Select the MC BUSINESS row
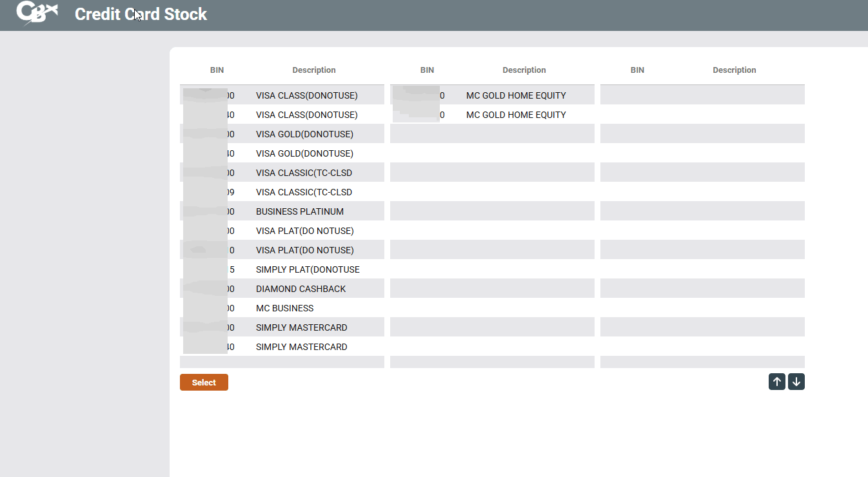This screenshot has height=477, width=868. (284, 308)
